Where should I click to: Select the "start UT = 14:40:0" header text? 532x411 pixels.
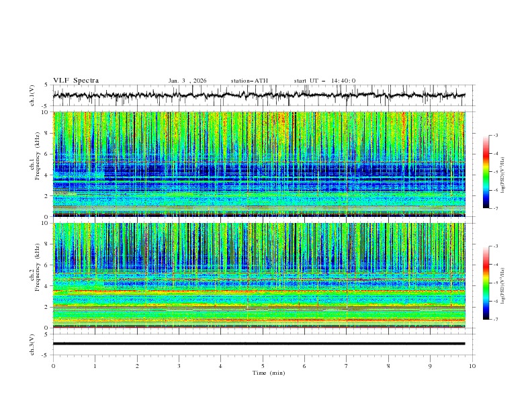(x=324, y=81)
